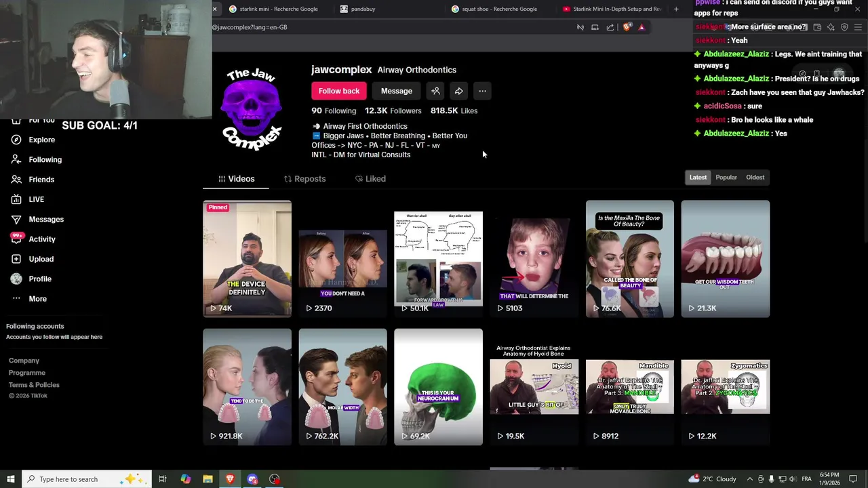Image resolution: width=868 pixels, height=488 pixels.
Task: Open the neurocranium skull video
Action: pyautogui.click(x=439, y=387)
